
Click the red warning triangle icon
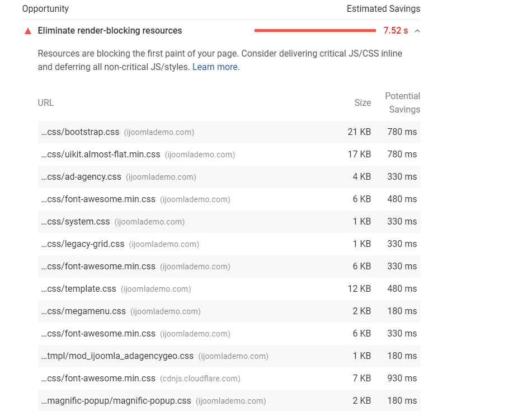pos(28,31)
